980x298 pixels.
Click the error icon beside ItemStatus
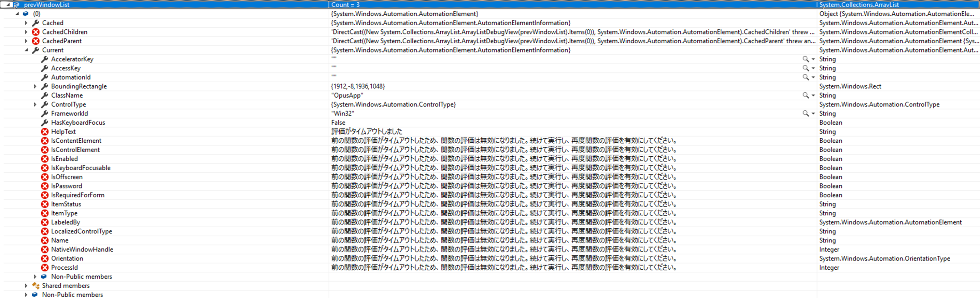coord(45,204)
